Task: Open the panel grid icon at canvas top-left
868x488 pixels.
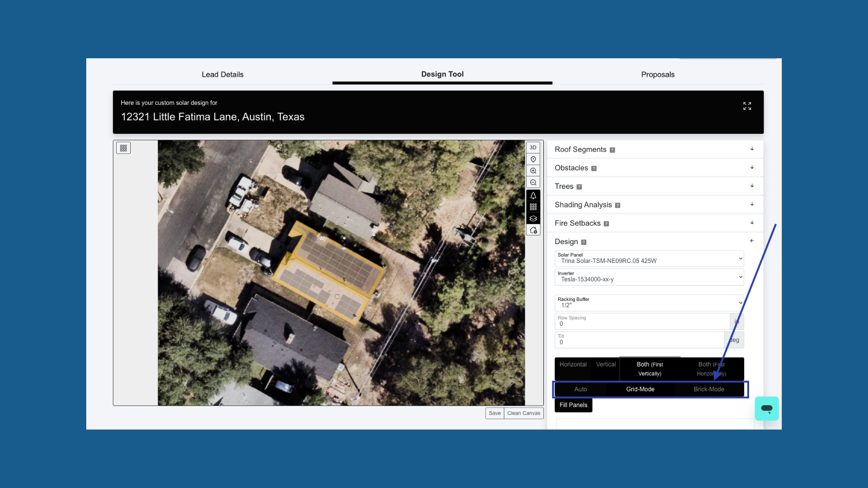Action: 123,148
